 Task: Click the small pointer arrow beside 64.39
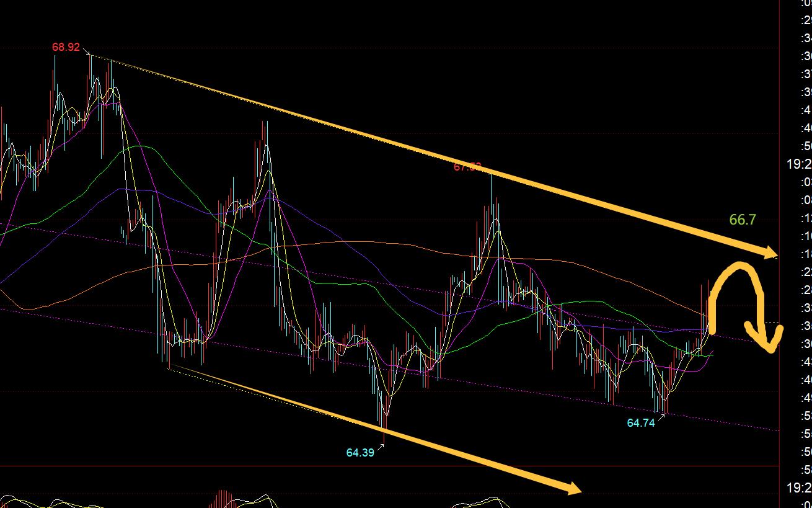click(x=381, y=448)
